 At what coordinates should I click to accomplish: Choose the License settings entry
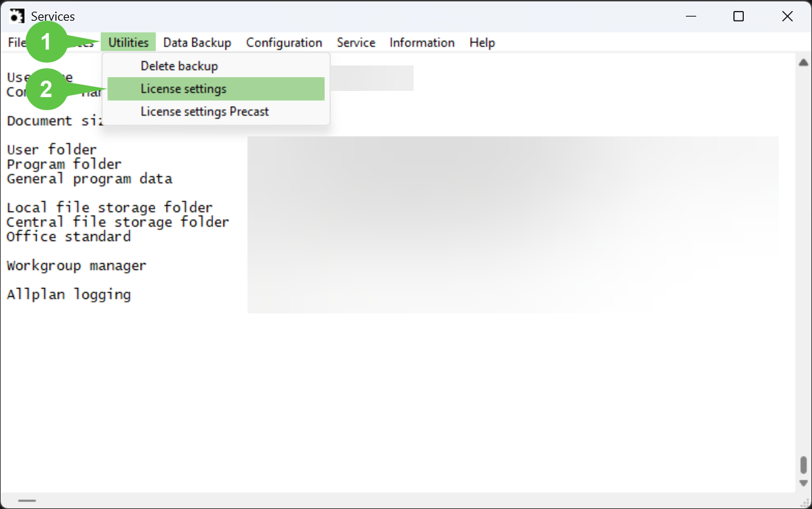[183, 89]
